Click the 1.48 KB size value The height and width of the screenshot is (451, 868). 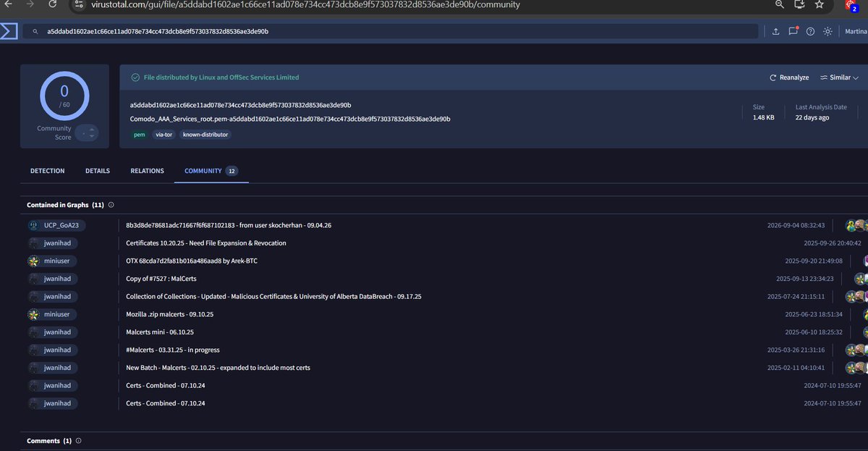click(x=764, y=117)
